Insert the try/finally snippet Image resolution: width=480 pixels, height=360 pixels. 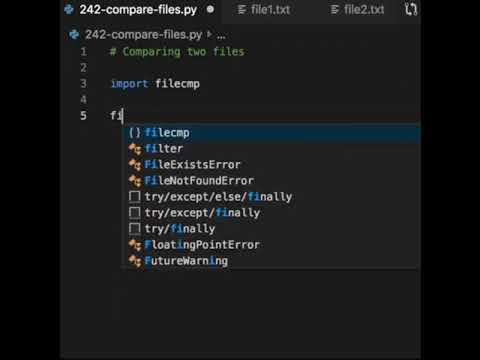pos(271,229)
